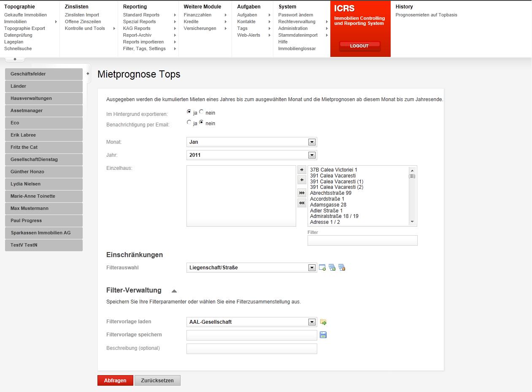Expand the Rechteverwaltung submenu
The image size is (532, 392).
[x=327, y=21]
